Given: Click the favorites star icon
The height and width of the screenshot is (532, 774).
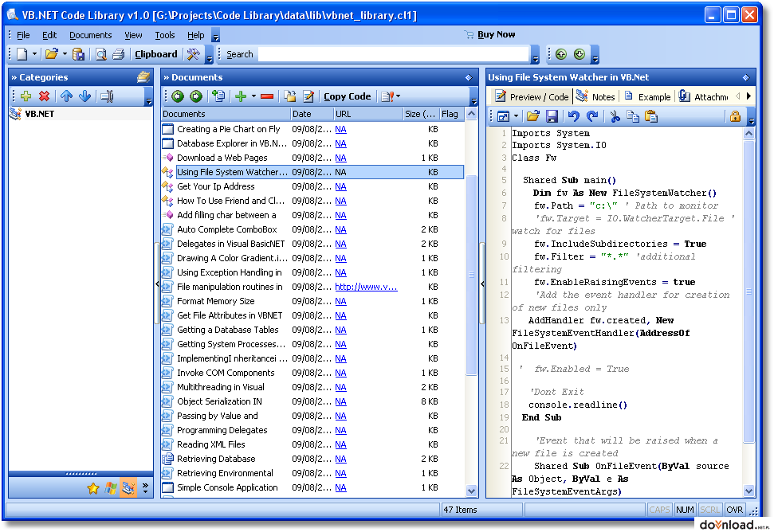Looking at the screenshot, I should click(x=92, y=488).
